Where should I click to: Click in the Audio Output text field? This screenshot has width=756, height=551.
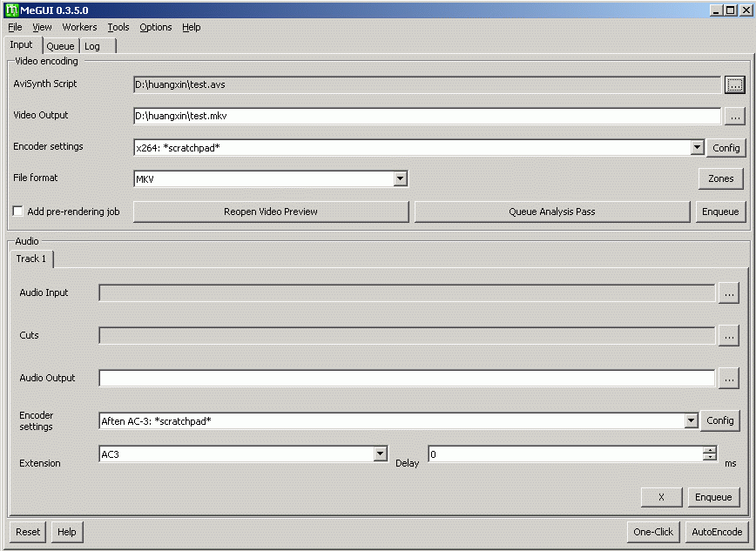[406, 378]
